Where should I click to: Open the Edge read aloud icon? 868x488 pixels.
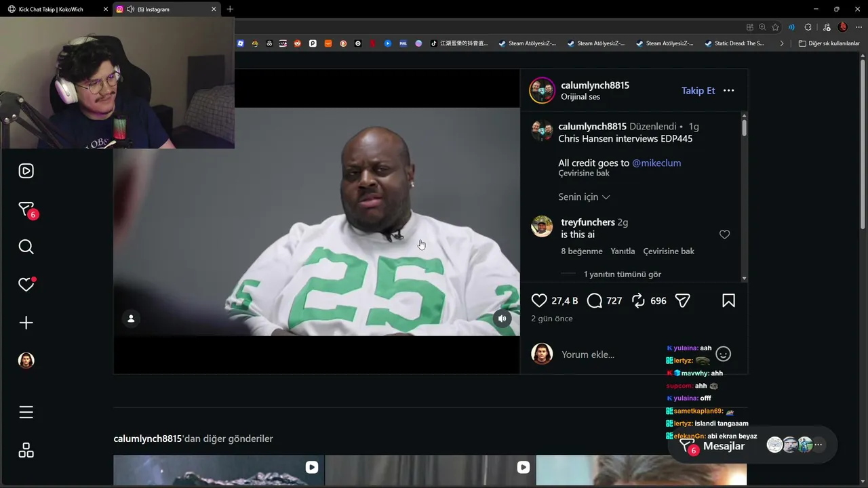[x=791, y=27]
